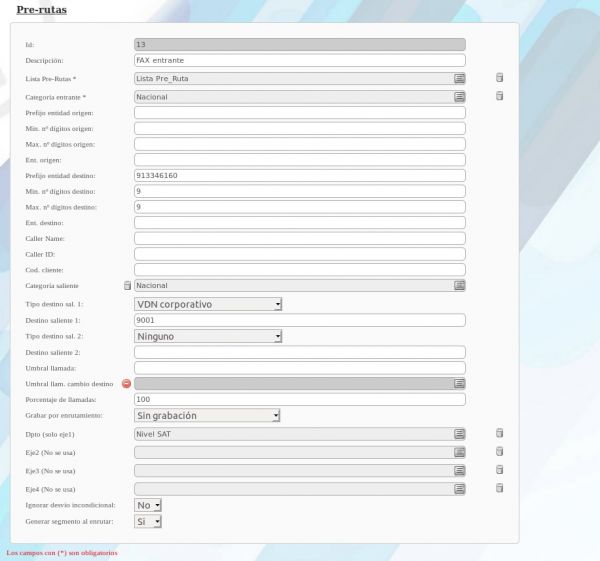
Task: Click the Min. nº dígitos destino field
Action: [300, 191]
